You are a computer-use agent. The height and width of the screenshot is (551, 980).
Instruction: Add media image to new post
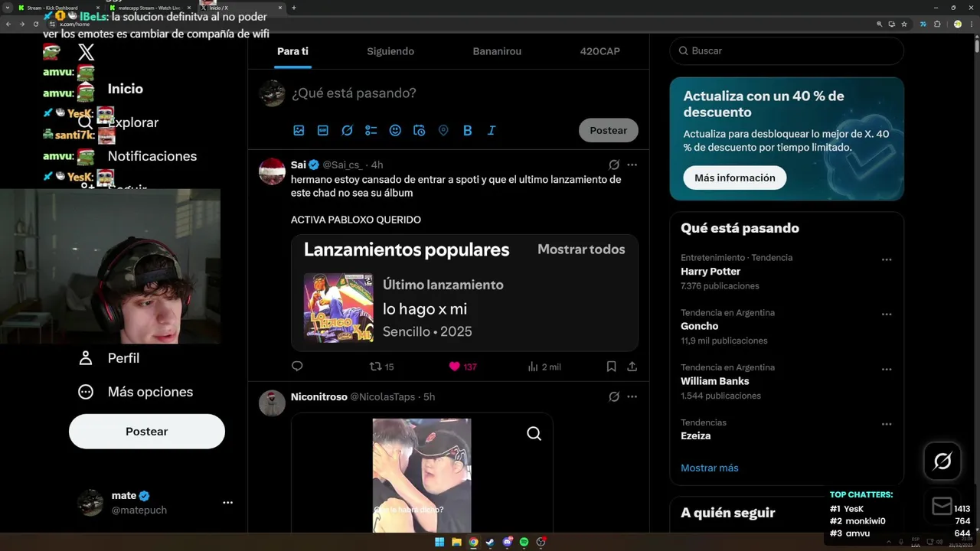point(299,131)
